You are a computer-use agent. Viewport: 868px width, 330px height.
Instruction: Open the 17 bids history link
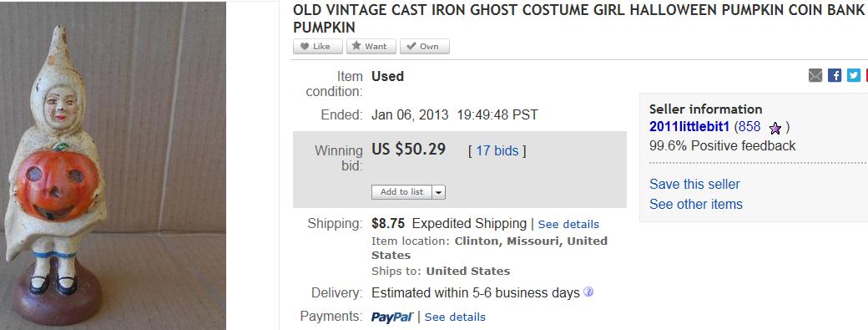point(497,150)
